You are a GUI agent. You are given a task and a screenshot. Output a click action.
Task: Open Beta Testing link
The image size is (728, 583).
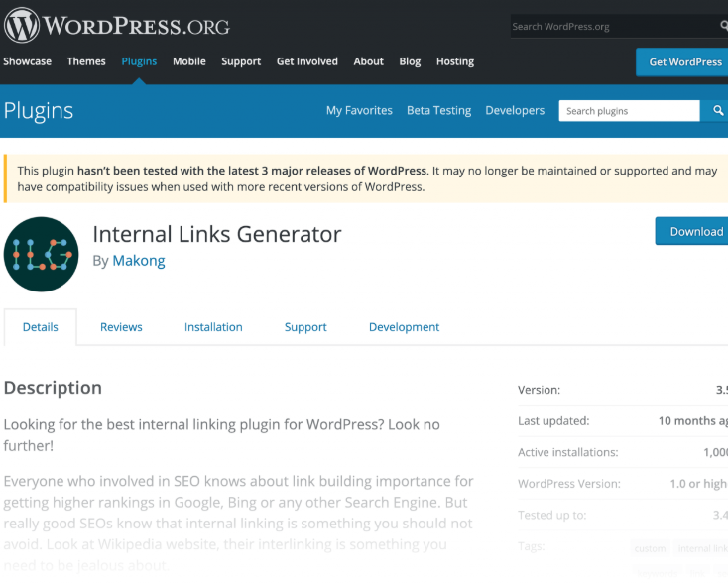click(x=439, y=110)
